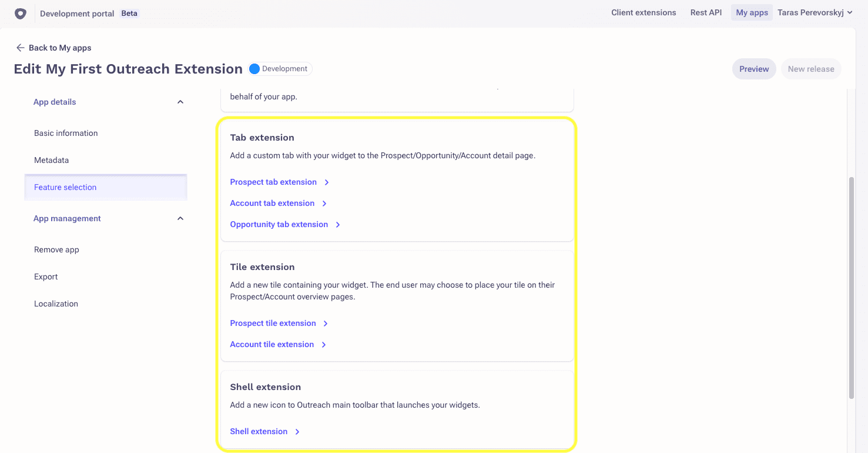The height and width of the screenshot is (453, 868).
Task: Click the chevron beside Prospect tab extension
Action: pyautogui.click(x=326, y=182)
